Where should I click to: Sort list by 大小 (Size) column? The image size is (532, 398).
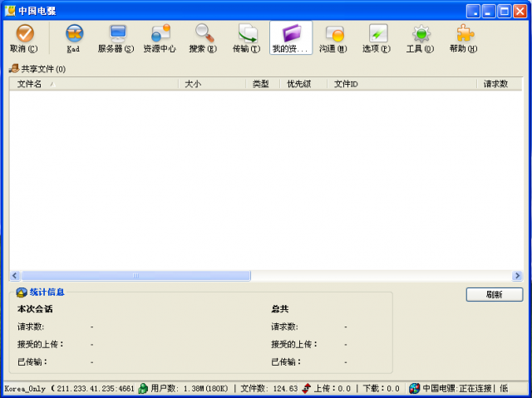click(212, 84)
